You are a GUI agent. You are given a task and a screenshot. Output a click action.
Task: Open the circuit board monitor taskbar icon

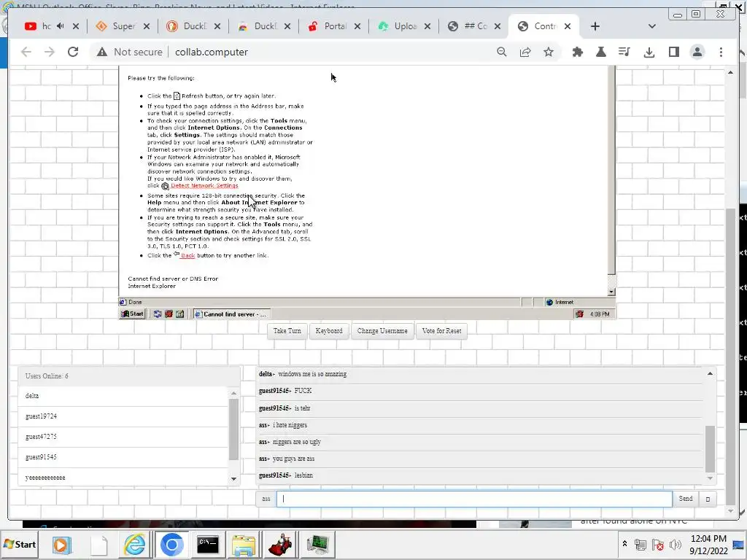pyautogui.click(x=317, y=544)
